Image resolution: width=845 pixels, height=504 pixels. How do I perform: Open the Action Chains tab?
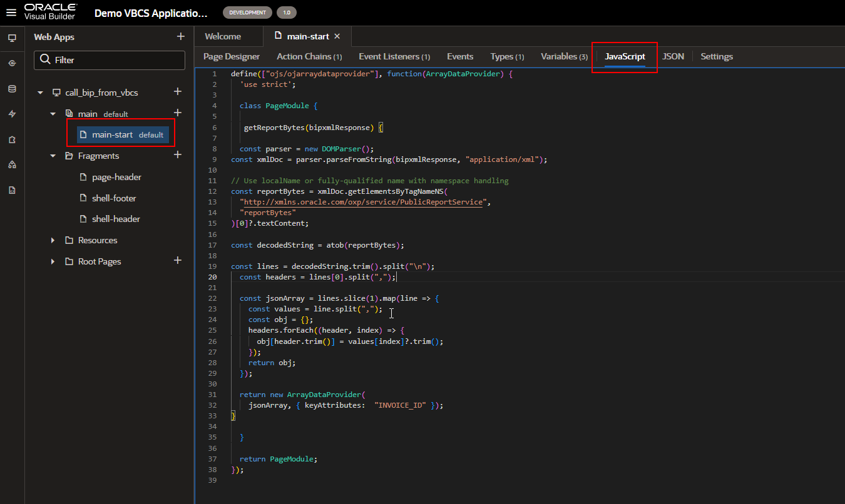309,56
